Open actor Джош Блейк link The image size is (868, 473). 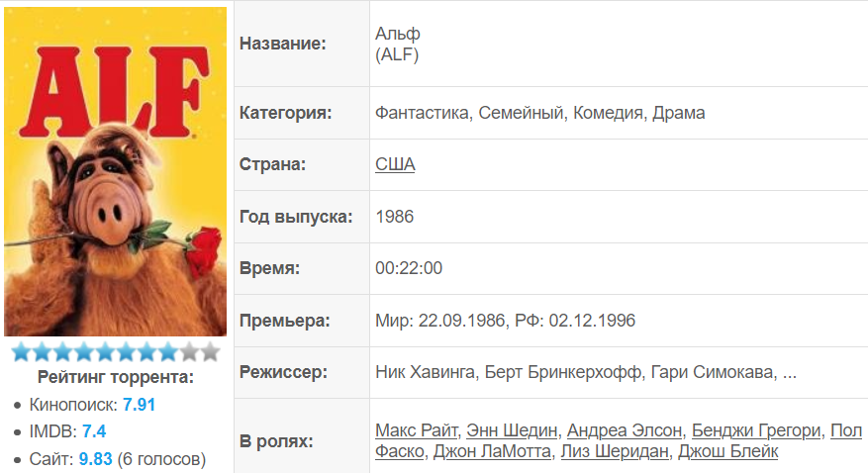tap(727, 451)
